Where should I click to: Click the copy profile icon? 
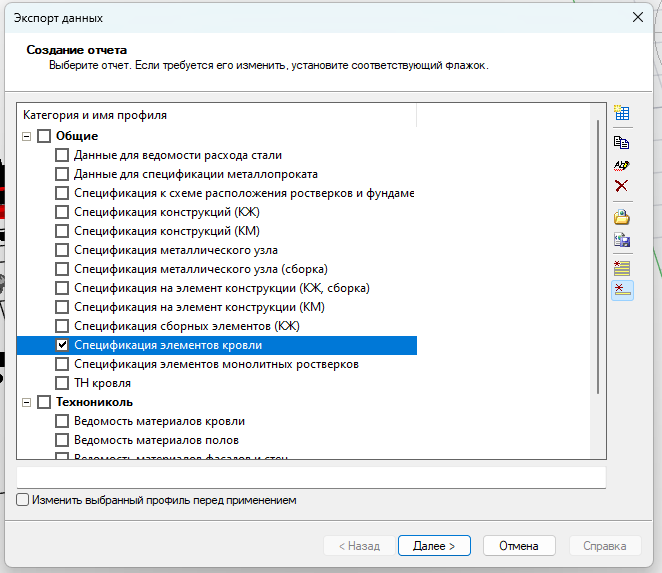click(621, 142)
